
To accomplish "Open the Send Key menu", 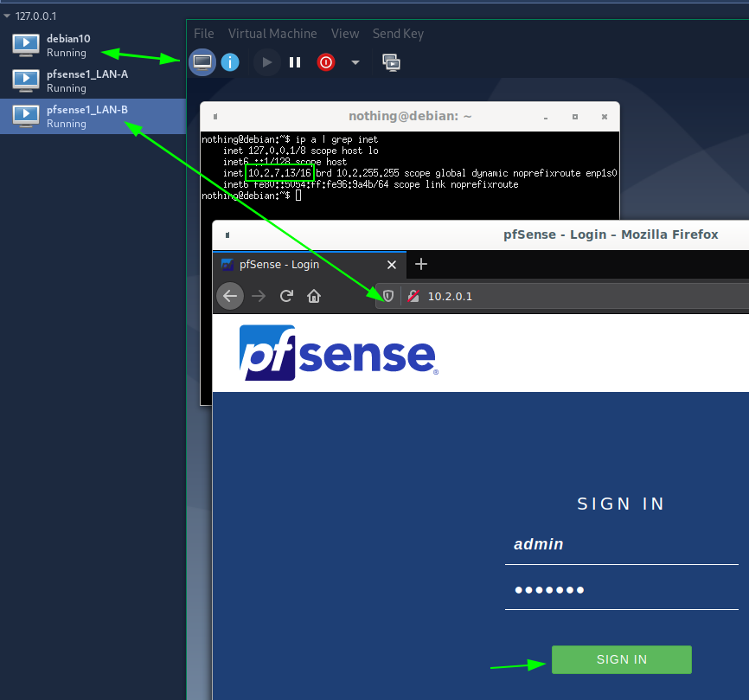I will (x=398, y=34).
